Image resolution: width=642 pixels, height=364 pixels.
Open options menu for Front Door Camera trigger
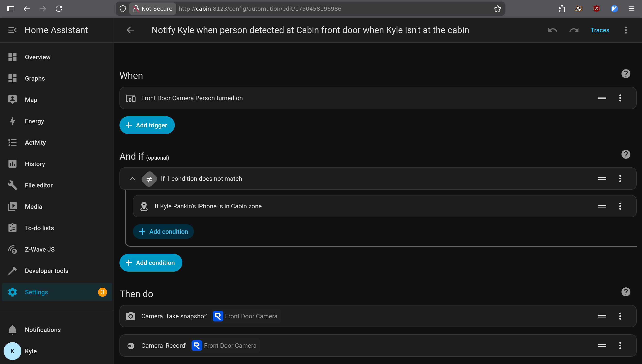[x=620, y=98]
